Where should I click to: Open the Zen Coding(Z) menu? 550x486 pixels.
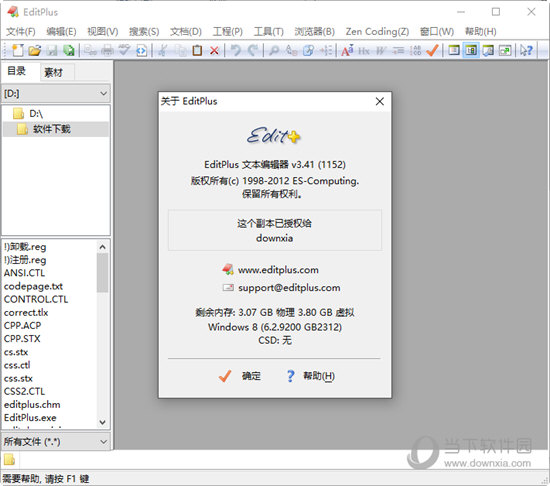point(377,32)
